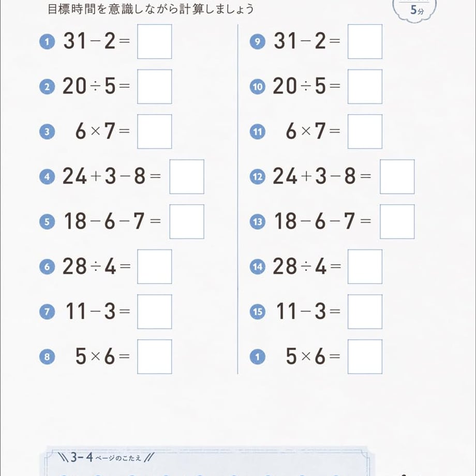Select the answer box for problem 14
This screenshot has height=476, width=476.
365,266
